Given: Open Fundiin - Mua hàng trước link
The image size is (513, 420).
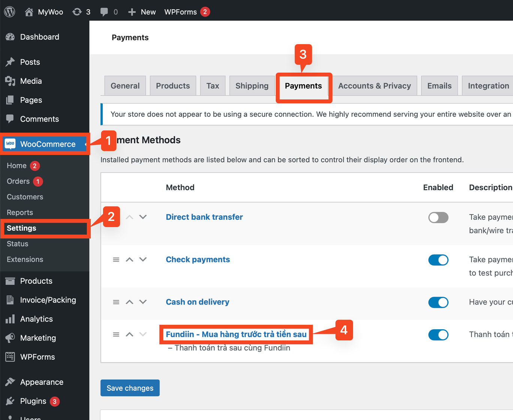Looking at the screenshot, I should pos(236,334).
